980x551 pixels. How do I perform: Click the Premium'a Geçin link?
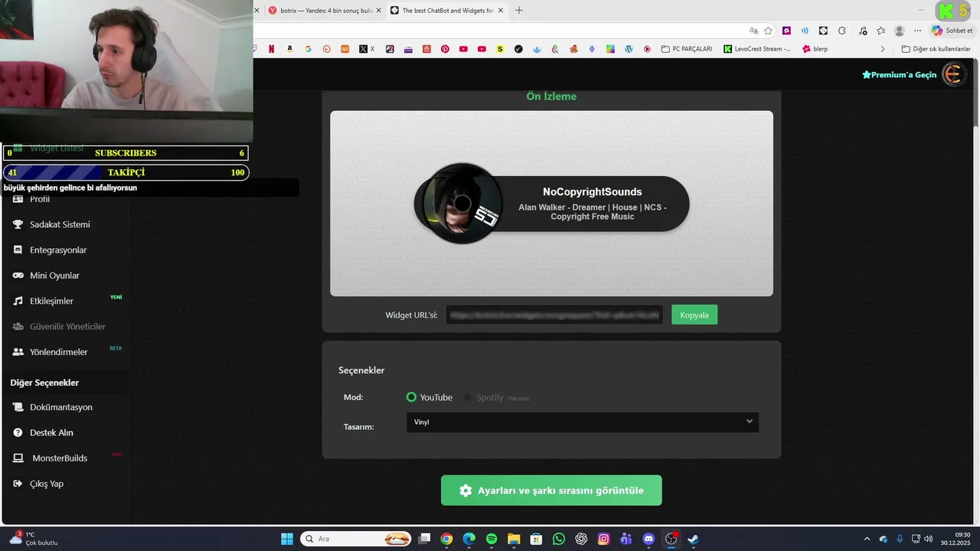coord(899,74)
